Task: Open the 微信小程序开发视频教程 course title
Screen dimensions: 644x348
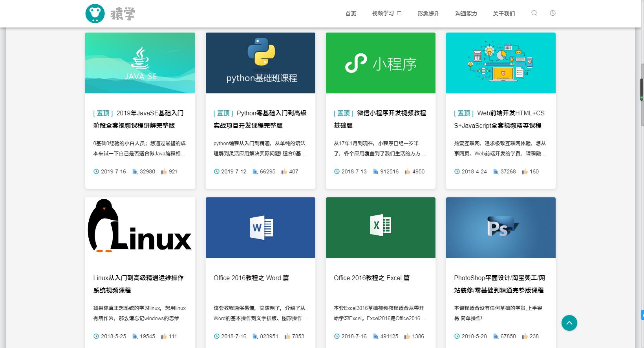Action: coord(380,119)
